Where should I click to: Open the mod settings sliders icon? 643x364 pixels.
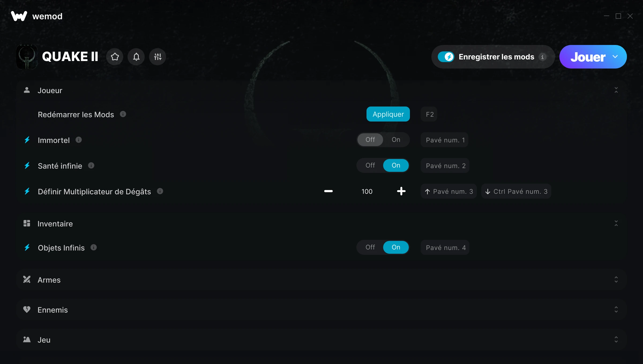[158, 57]
